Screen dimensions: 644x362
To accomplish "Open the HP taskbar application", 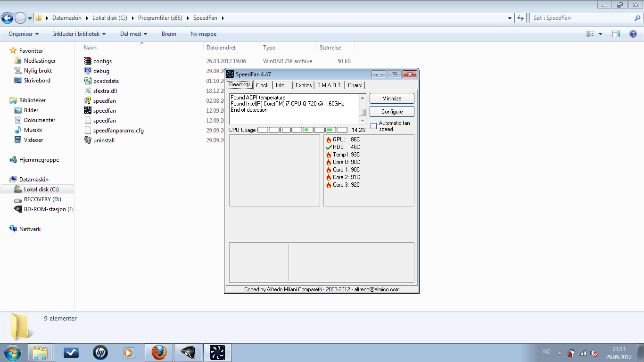I will click(100, 353).
